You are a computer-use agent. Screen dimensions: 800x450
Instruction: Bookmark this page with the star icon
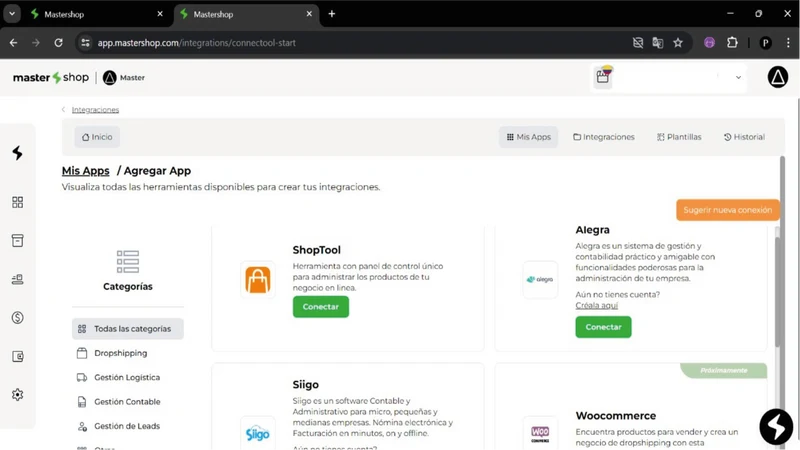click(678, 43)
